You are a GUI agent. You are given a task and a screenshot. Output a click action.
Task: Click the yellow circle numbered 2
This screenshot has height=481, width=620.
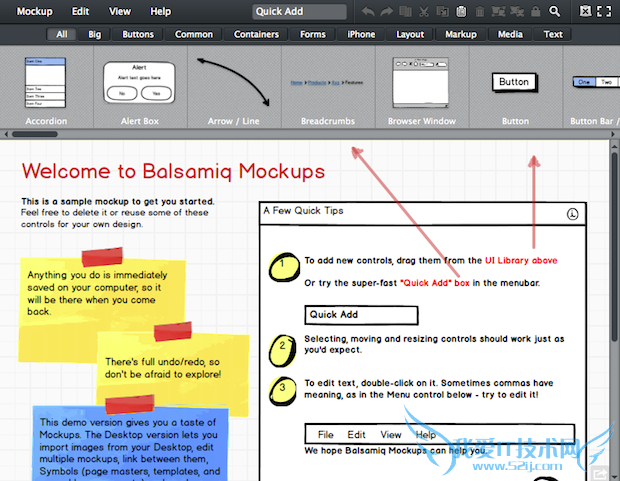(x=283, y=350)
